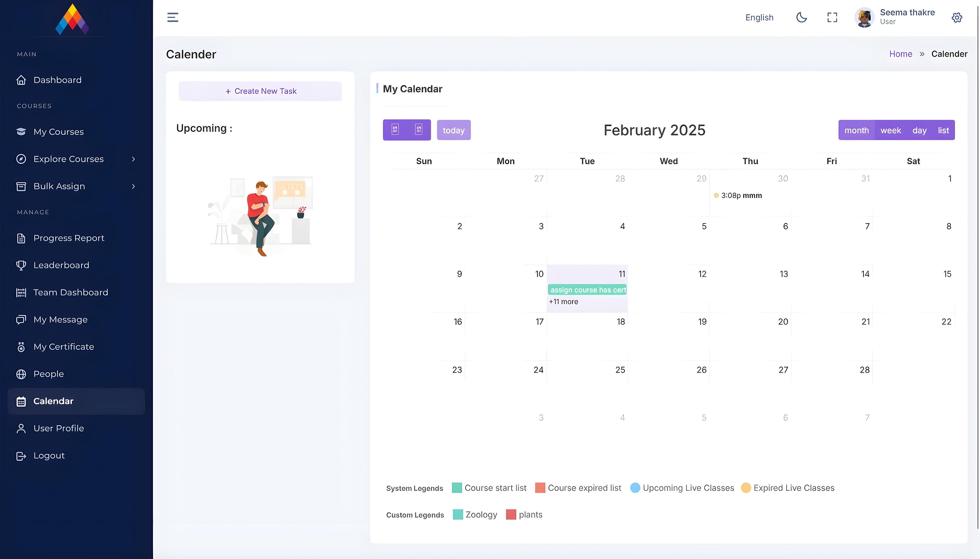The width and height of the screenshot is (980, 559).
Task: Open Leaderboard trophy item in sidebar
Action: [x=61, y=265]
